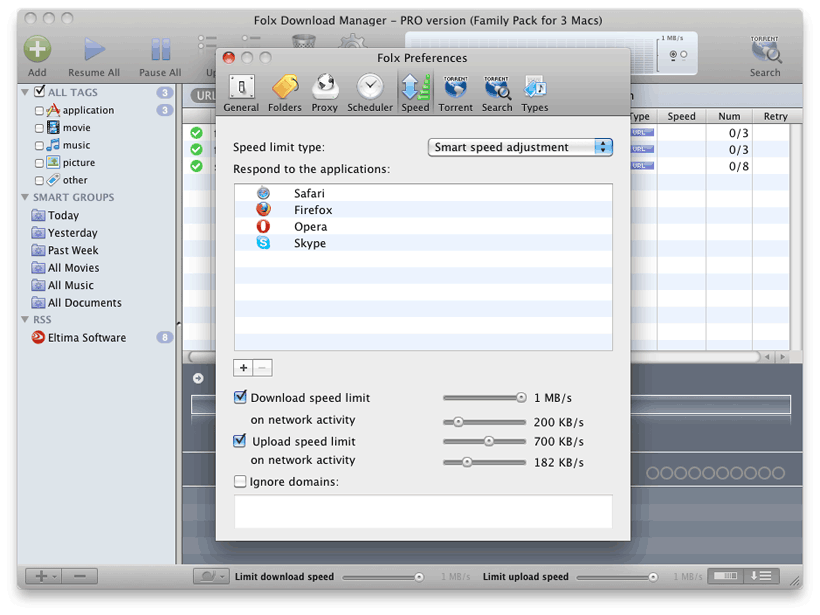820x615 pixels.
Task: Open sidebar add plus dropdown button
Action: 43,576
